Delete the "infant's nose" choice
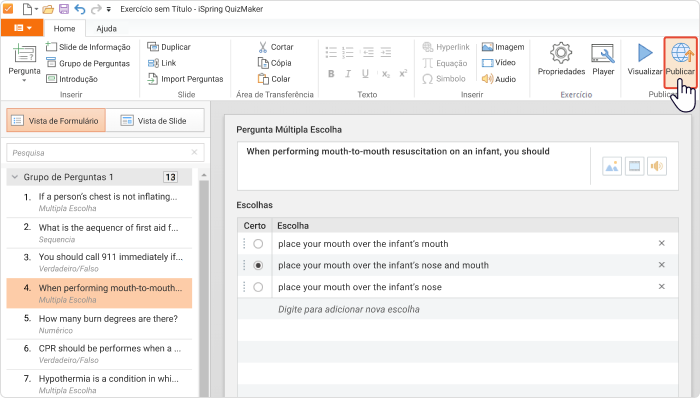700x398 pixels. pyautogui.click(x=662, y=286)
